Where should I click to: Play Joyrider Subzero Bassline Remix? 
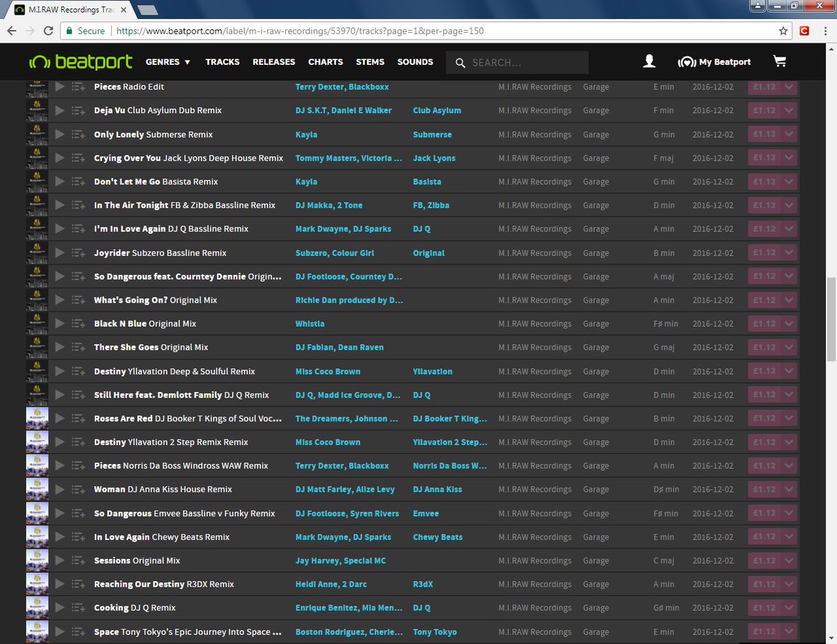59,253
